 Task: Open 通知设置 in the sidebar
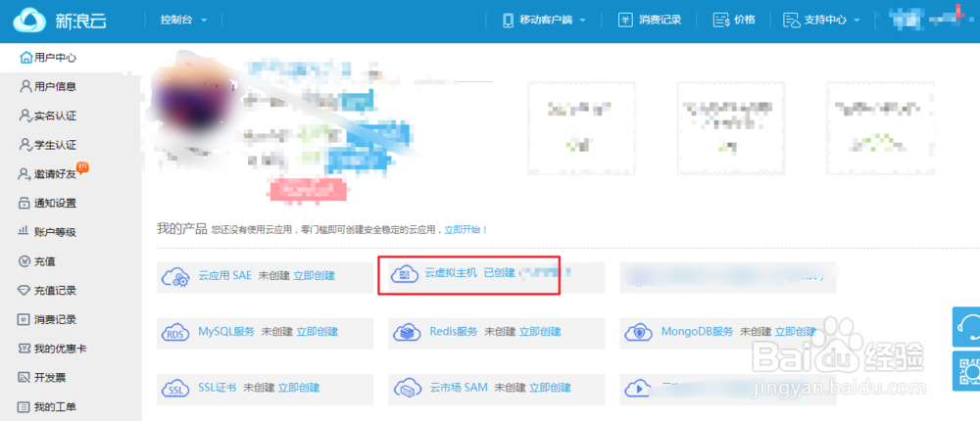[55, 203]
